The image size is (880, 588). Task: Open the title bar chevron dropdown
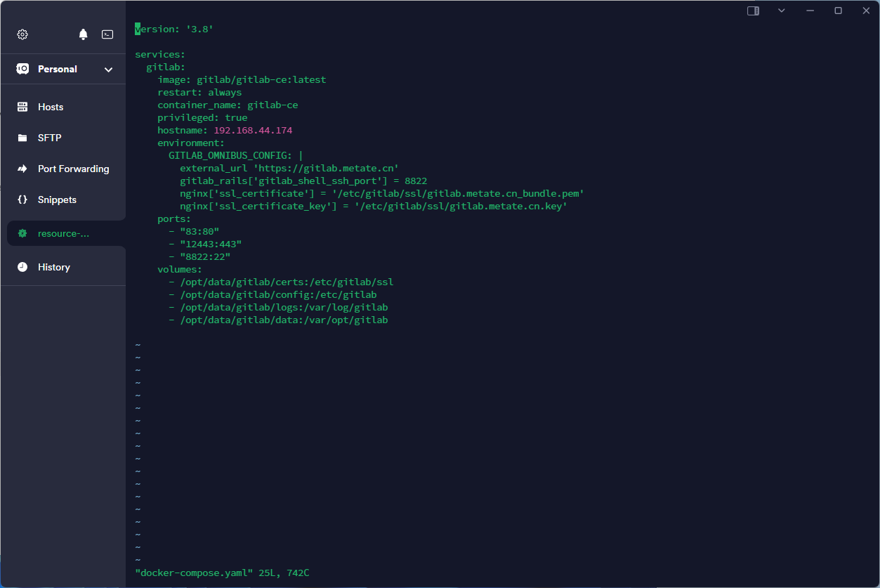click(781, 11)
